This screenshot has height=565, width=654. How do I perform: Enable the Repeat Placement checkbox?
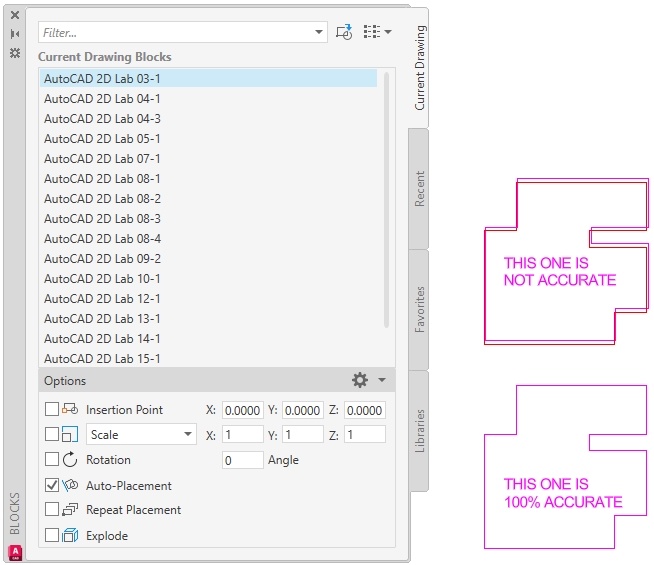(52, 510)
